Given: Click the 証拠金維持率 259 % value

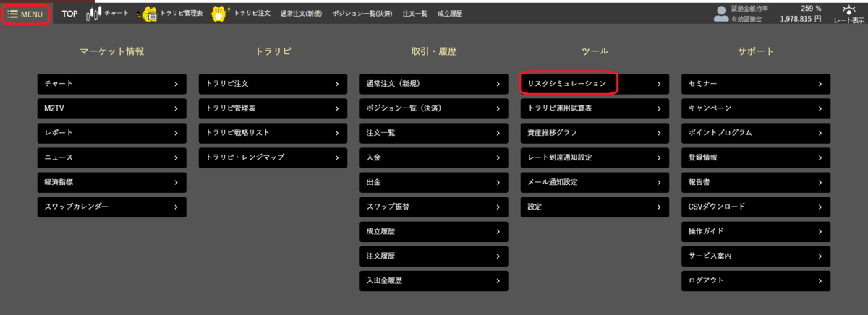Looking at the screenshot, I should coord(810,9).
